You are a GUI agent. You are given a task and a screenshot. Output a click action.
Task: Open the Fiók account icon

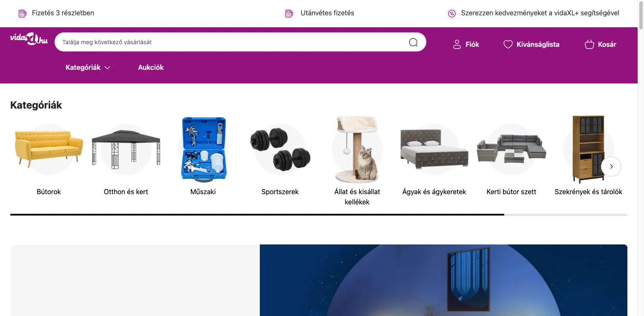point(457,44)
